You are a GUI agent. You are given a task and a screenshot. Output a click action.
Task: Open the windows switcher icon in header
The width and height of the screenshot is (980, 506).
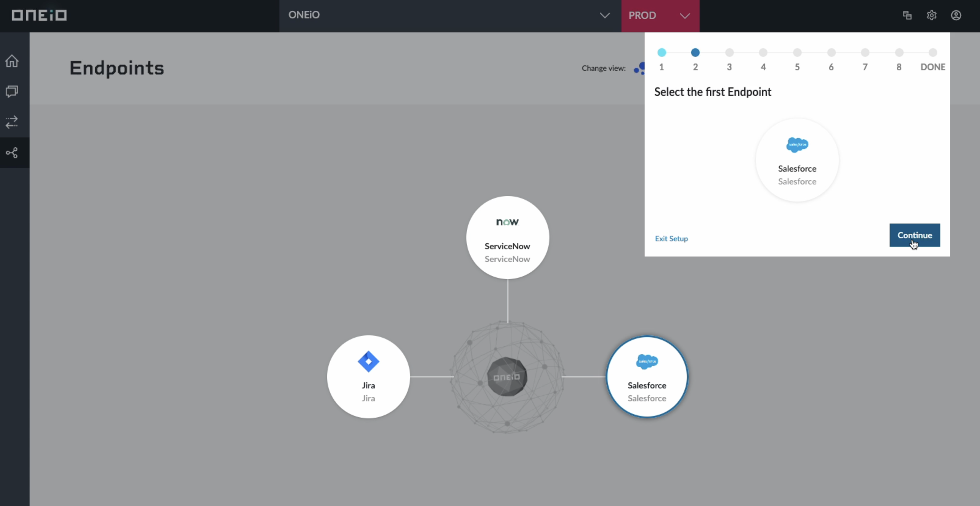tap(907, 15)
